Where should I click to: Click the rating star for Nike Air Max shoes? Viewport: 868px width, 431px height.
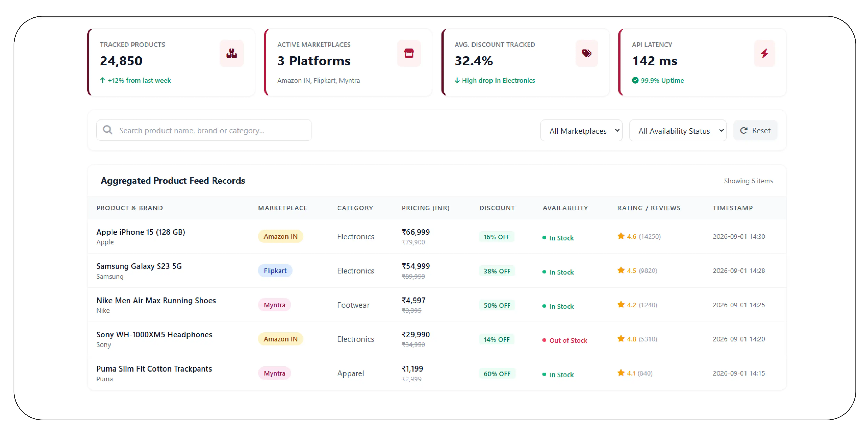point(621,305)
